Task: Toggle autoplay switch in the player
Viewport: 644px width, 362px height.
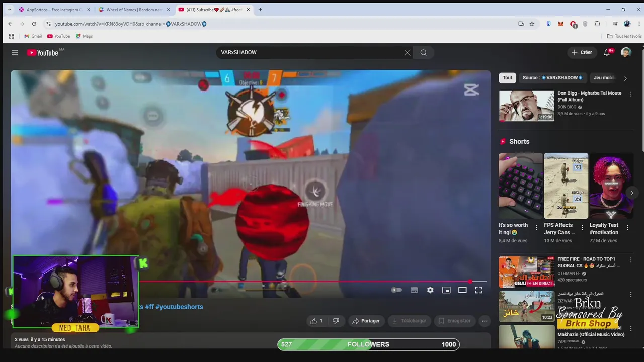Action: [x=397, y=290]
